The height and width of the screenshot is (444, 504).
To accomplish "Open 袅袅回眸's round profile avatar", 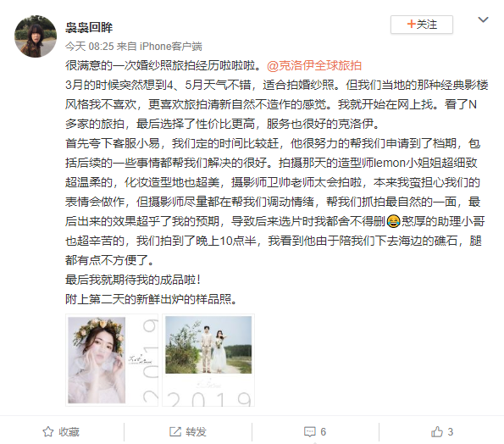I will (x=36, y=36).
